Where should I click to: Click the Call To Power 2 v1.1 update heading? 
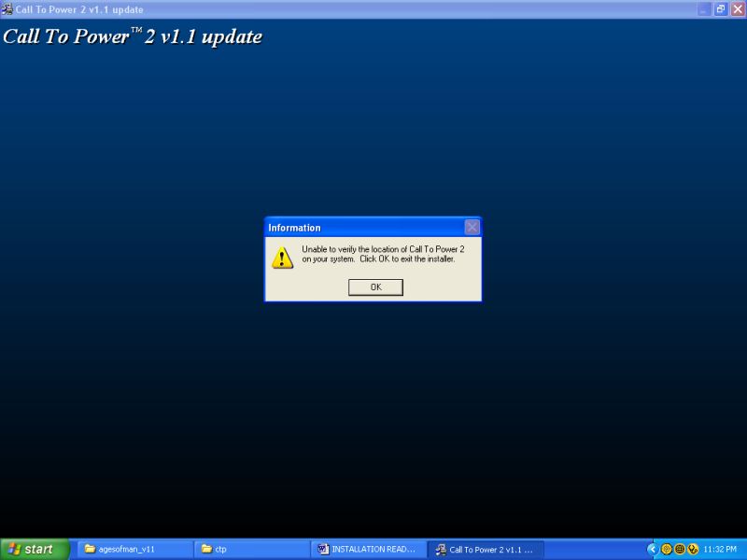click(133, 37)
